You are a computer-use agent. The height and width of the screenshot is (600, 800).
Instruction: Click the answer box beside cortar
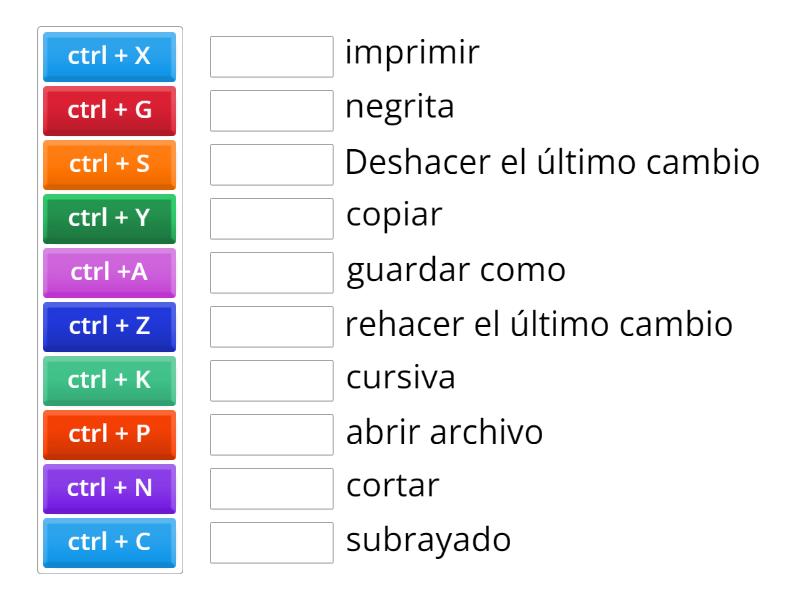pos(271,489)
